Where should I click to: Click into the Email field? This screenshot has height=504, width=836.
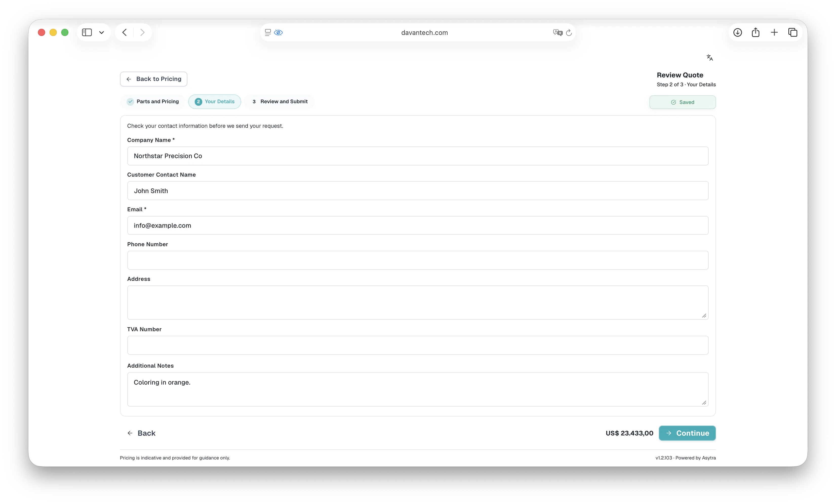418,225
